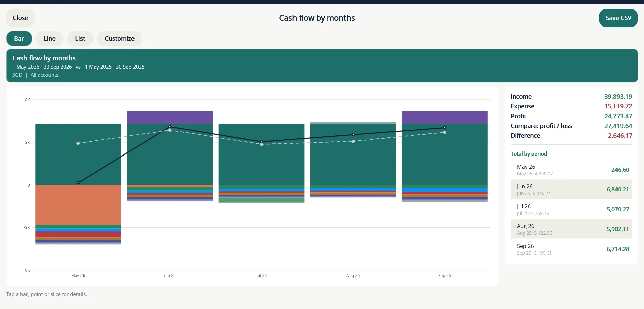The width and height of the screenshot is (644, 309).
Task: Click the Income total 39,893.19
Action: (618, 97)
